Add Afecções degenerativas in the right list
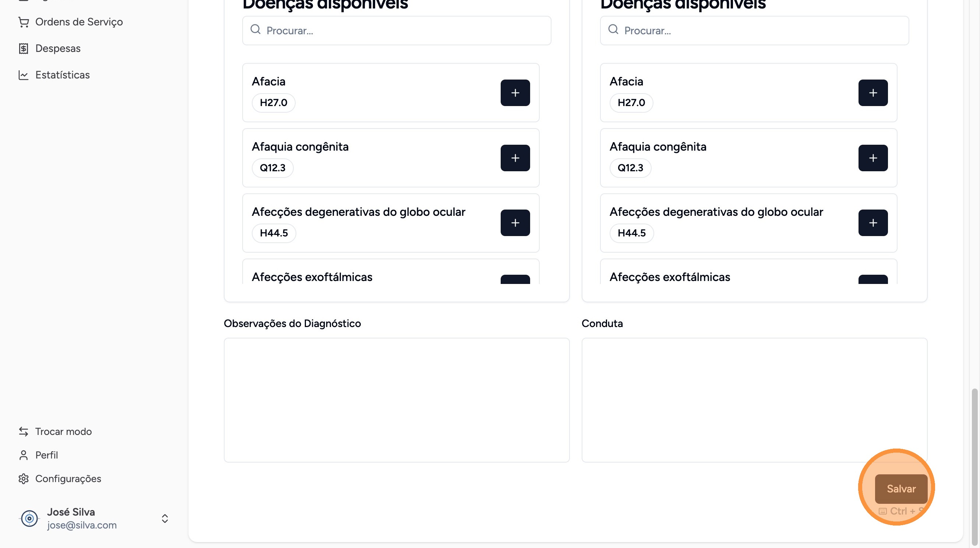 click(x=873, y=223)
